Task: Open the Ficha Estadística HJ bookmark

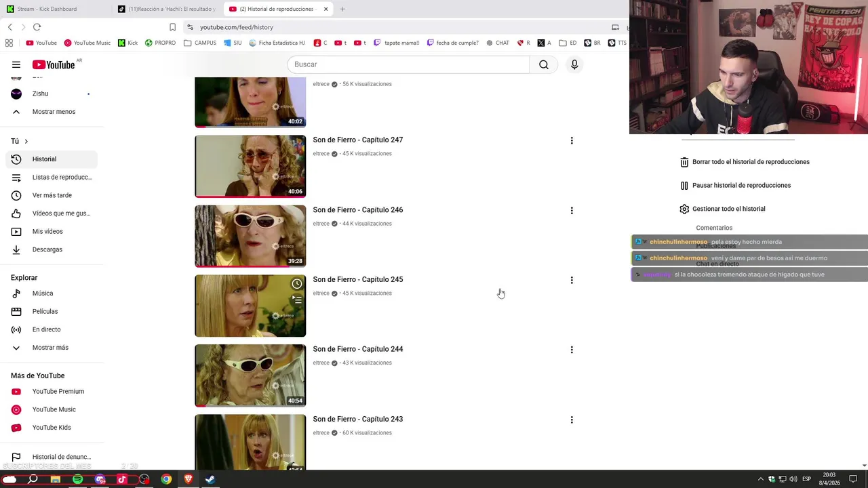Action: [277, 43]
